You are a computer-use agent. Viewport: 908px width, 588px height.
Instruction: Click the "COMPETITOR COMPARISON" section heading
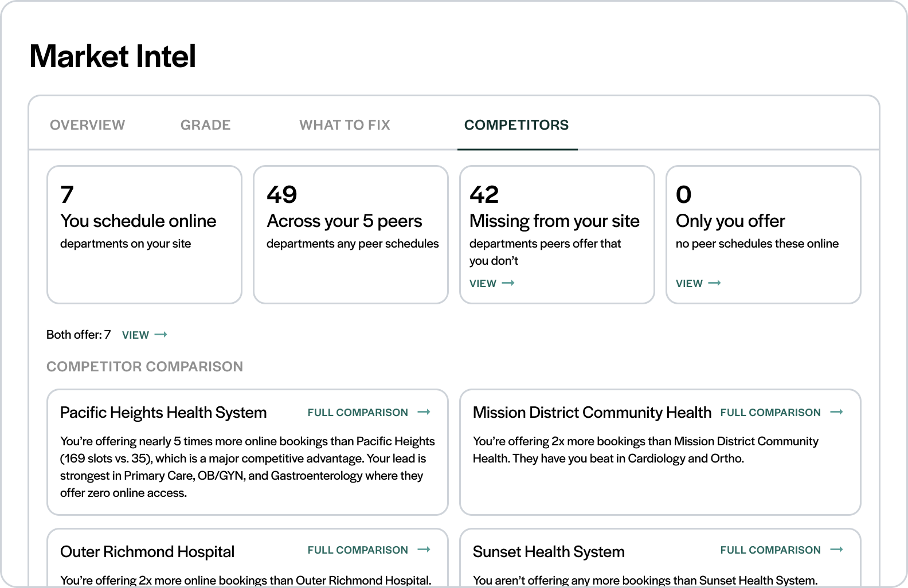[x=144, y=366]
